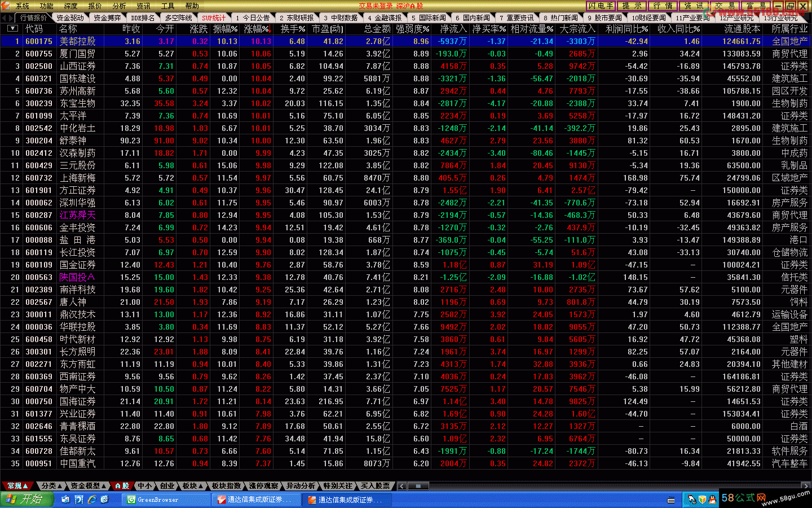Select stock name 山西证券

click(x=78, y=66)
